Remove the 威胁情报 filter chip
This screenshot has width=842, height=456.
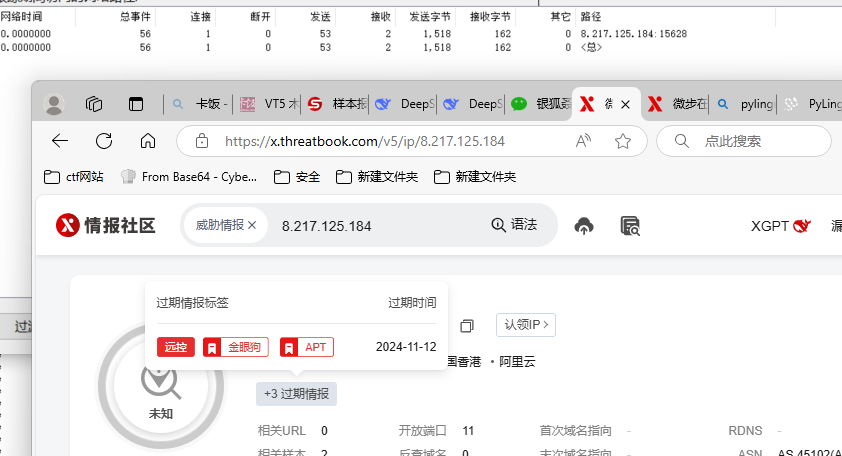coord(252,225)
